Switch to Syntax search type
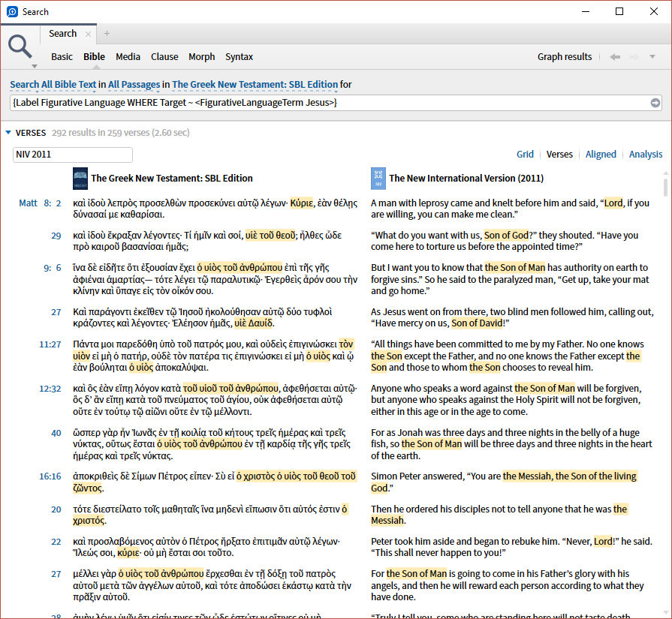The height and width of the screenshot is (619, 672). 240,56
